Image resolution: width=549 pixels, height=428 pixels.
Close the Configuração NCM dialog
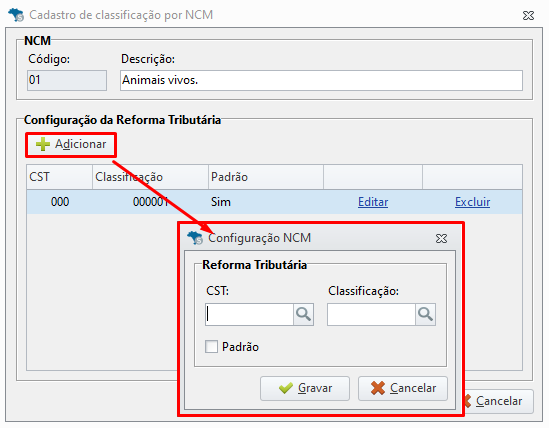[441, 239]
